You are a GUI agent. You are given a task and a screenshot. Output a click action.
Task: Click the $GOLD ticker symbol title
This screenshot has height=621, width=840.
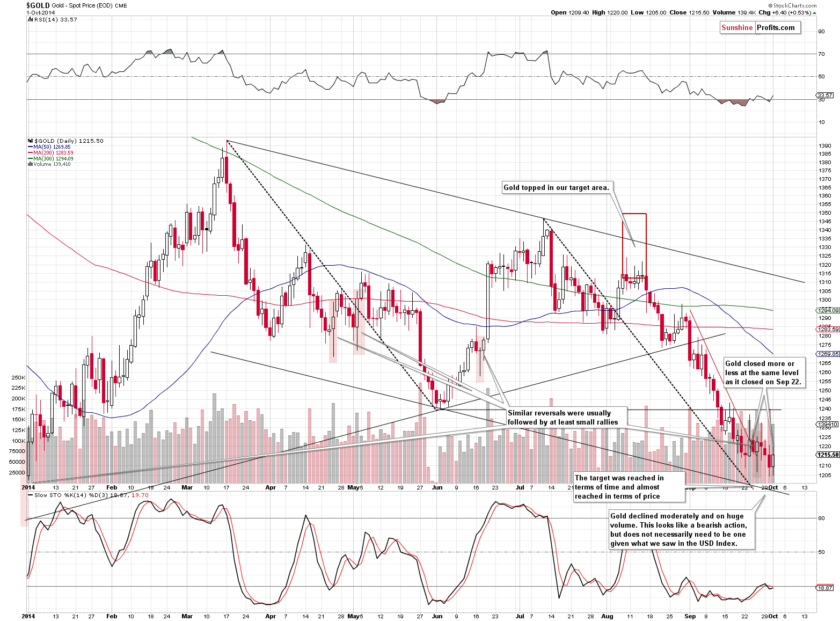(x=38, y=5)
